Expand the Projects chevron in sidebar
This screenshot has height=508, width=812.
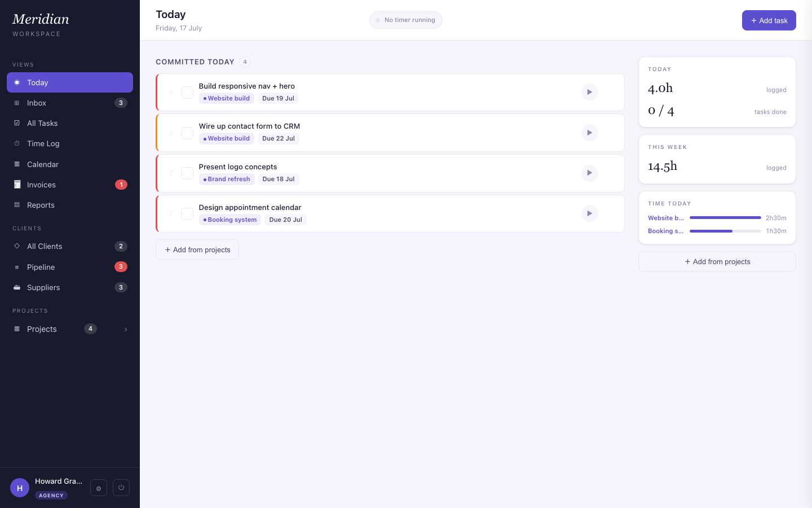point(126,329)
